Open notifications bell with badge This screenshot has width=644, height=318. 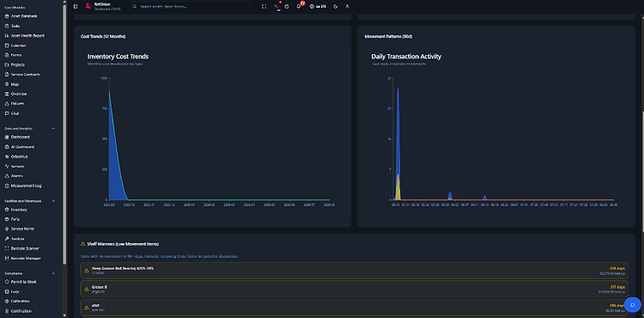pyautogui.click(x=299, y=7)
